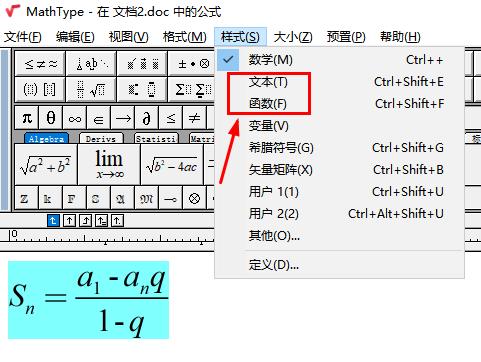Screen dimensions: 481x362
Task: Choose 文本(T) style from menu
Action: (x=340, y=82)
